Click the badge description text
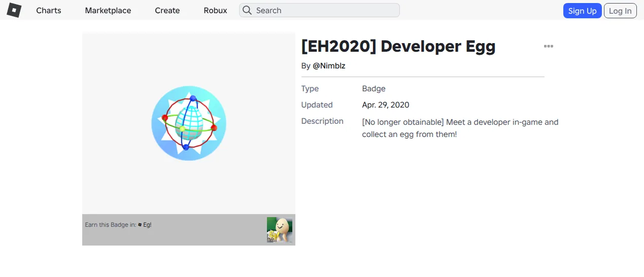 click(x=460, y=128)
